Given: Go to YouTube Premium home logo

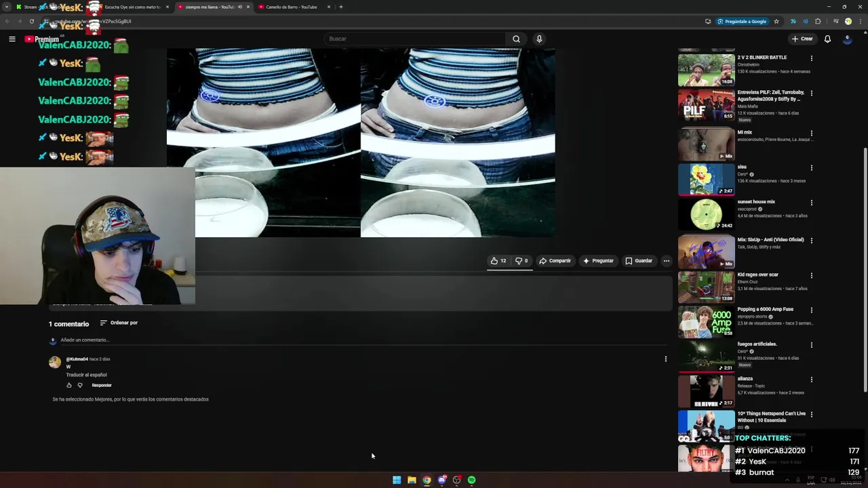Looking at the screenshot, I should click(41, 39).
